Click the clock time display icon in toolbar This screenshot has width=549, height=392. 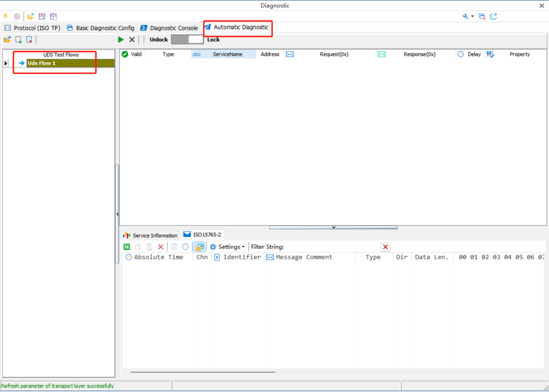(186, 247)
